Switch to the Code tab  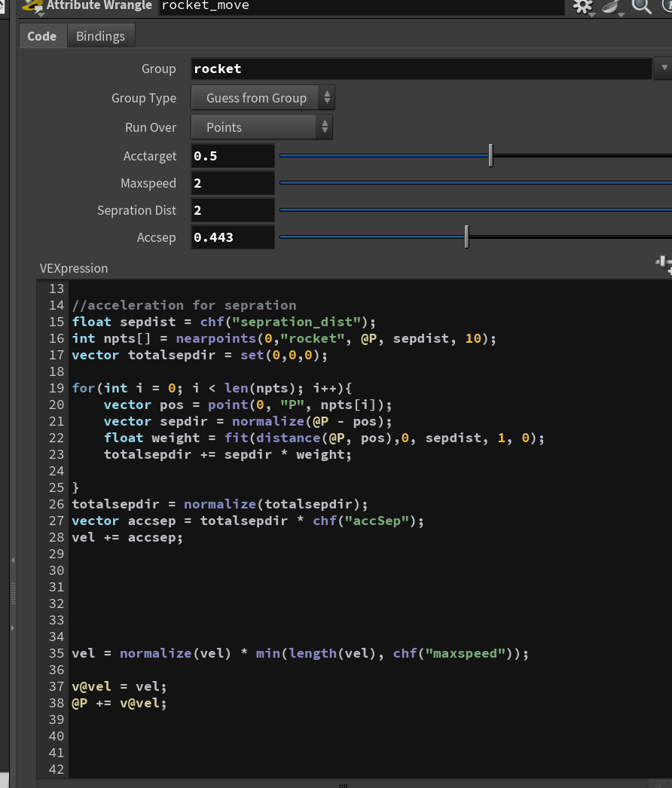41,36
